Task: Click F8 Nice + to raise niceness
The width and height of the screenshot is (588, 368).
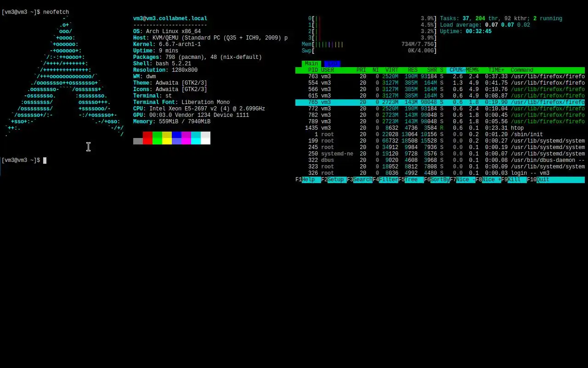Action: pos(488,179)
